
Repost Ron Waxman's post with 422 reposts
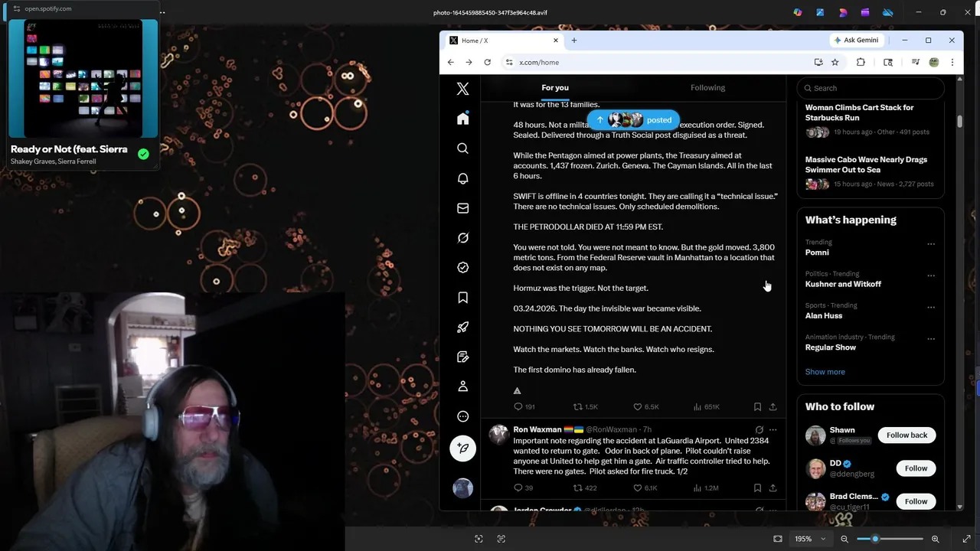[x=578, y=488]
